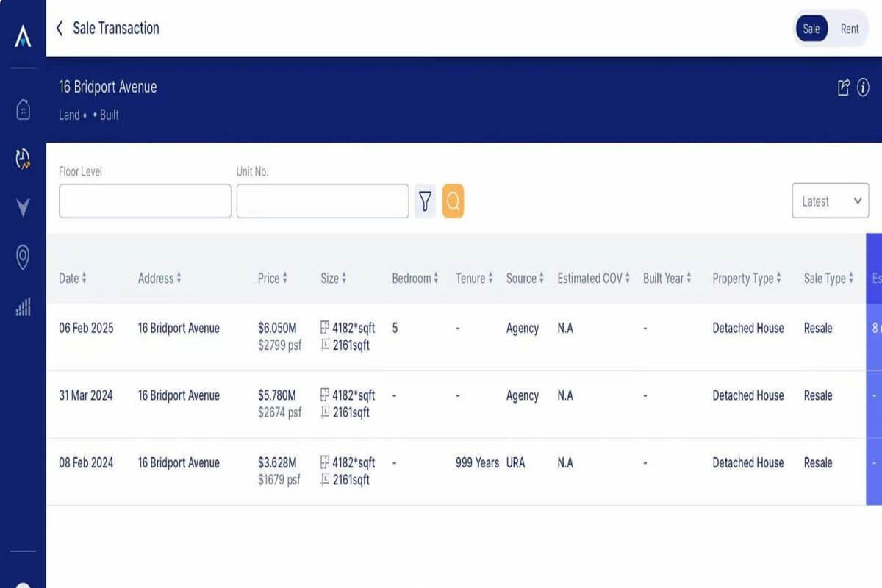Image resolution: width=882 pixels, height=588 pixels.
Task: Open the Latest sort dropdown
Action: point(830,201)
